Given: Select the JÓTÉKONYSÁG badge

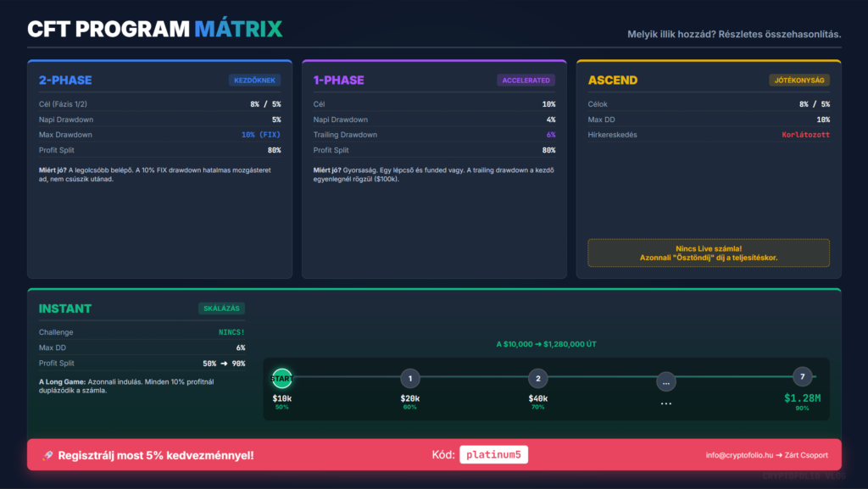Looking at the screenshot, I should pyautogui.click(x=799, y=81).
